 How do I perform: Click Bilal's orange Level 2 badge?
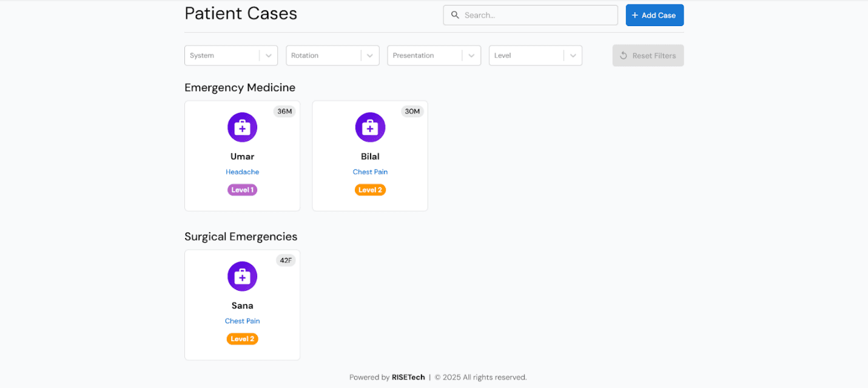point(370,189)
